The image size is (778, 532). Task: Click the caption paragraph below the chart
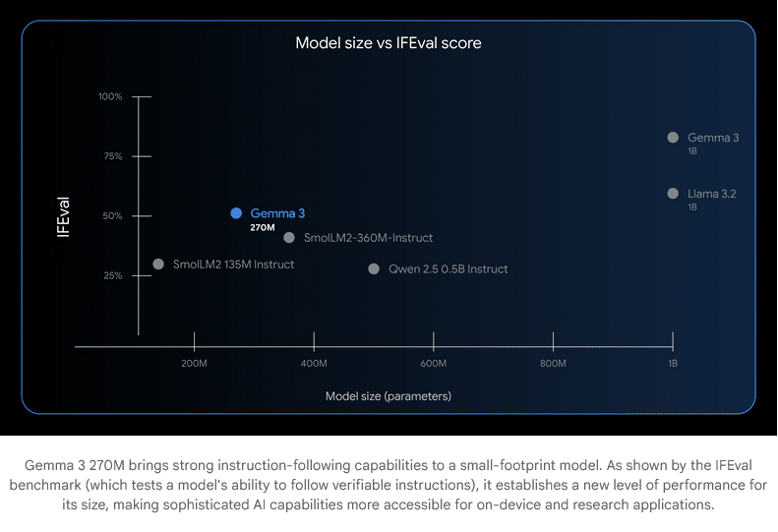(389, 486)
